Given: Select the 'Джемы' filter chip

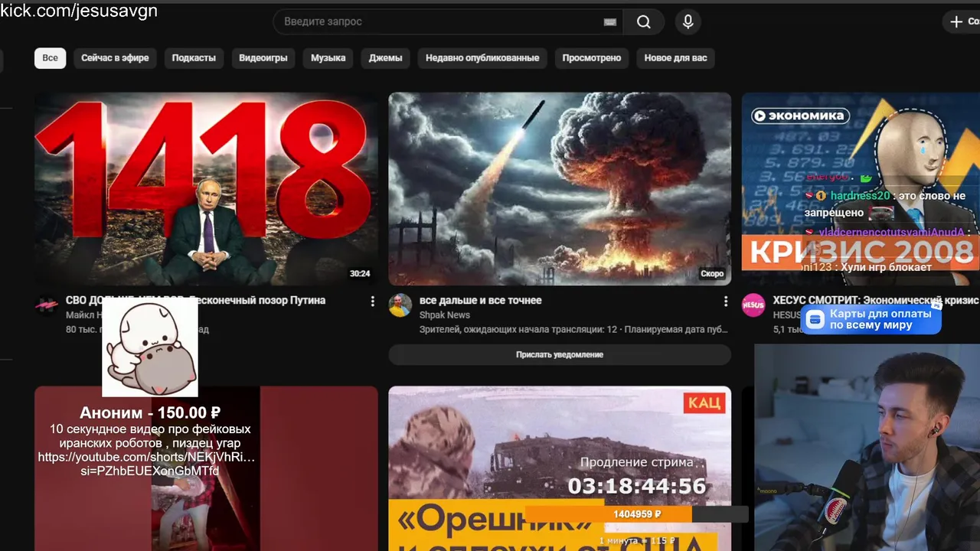Looking at the screenshot, I should tap(385, 58).
